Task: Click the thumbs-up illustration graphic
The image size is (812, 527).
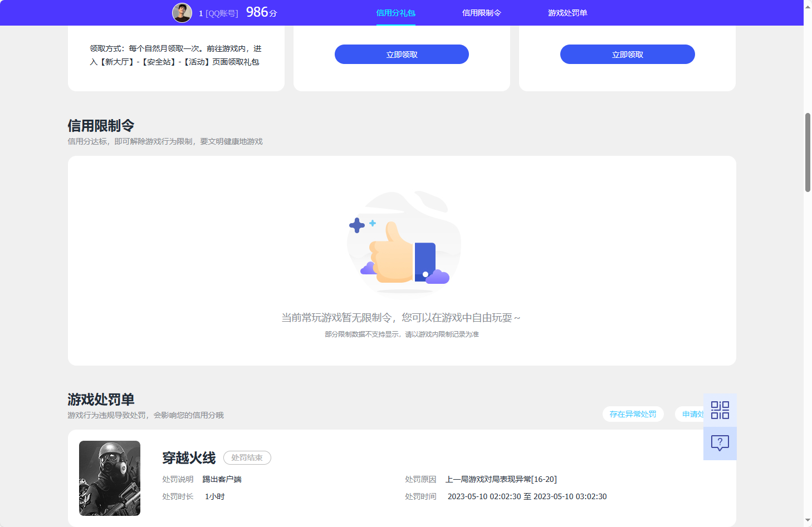Action: (404, 245)
